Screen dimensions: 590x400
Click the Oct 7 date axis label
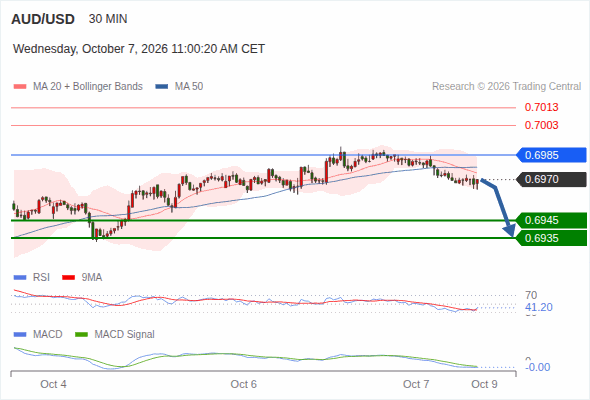point(416,384)
